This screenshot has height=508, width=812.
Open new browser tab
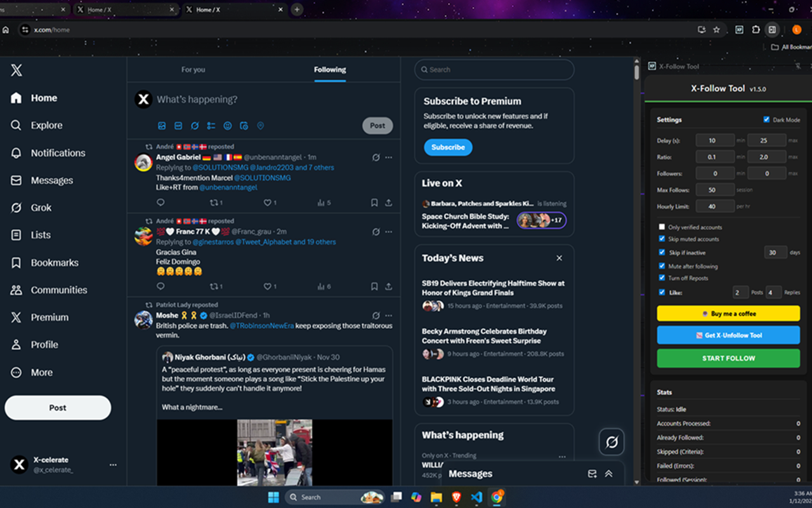(297, 10)
